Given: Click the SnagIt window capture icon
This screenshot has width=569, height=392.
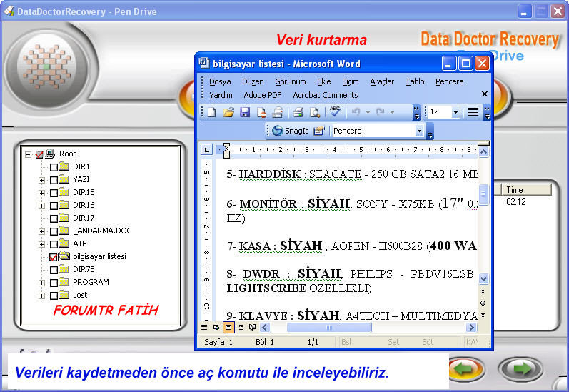Looking at the screenshot, I should click(318, 130).
